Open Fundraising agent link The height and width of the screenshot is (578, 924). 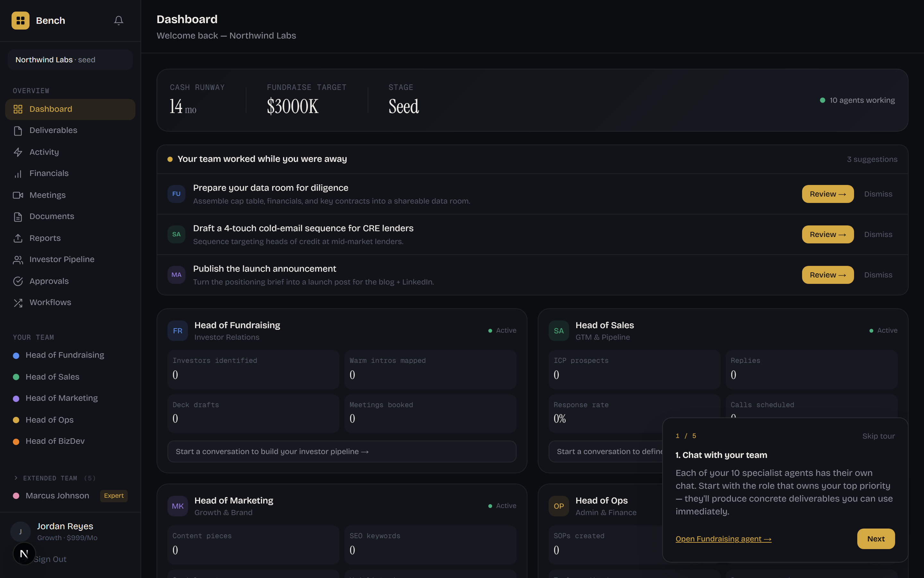coord(723,539)
